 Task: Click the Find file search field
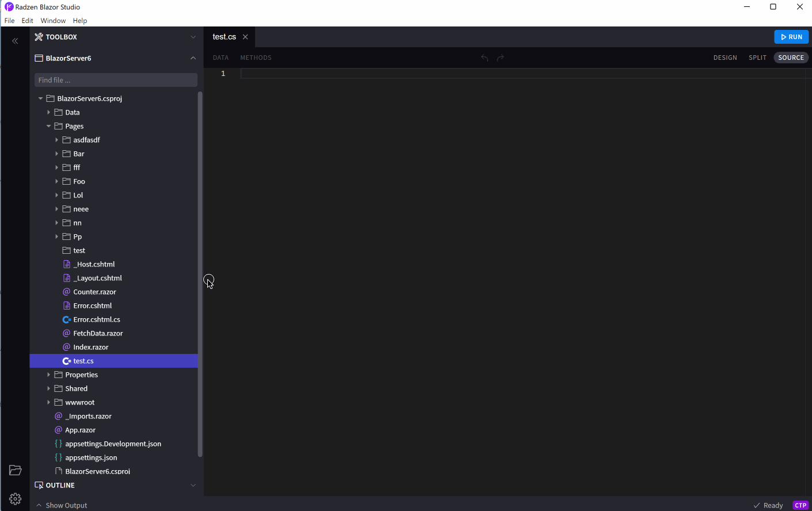point(115,79)
